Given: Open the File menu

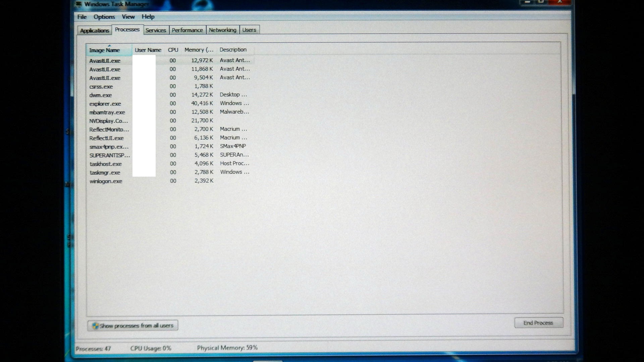Looking at the screenshot, I should pyautogui.click(x=82, y=17).
